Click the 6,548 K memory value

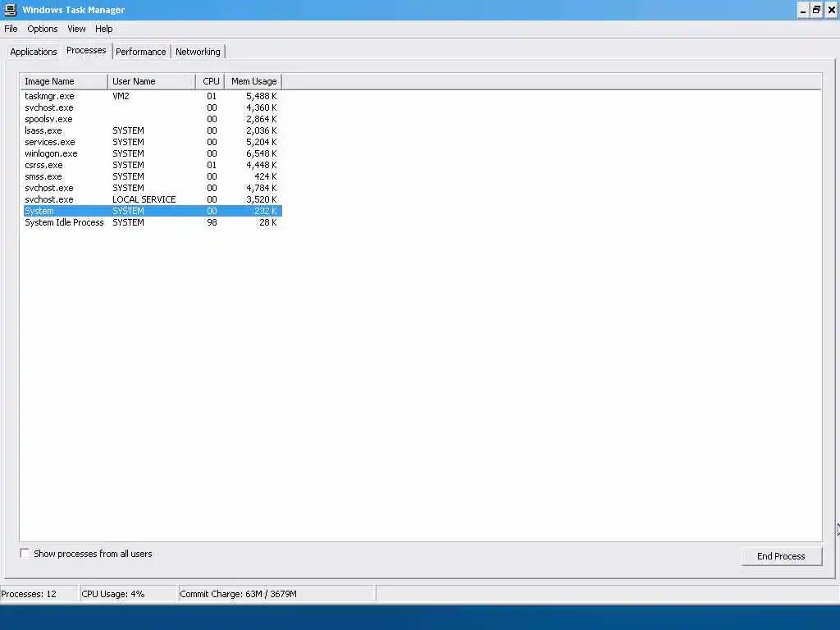coord(262,153)
